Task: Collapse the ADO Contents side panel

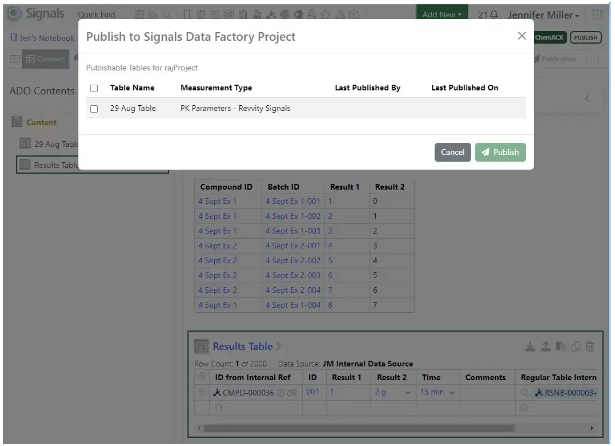Action: (x=586, y=98)
